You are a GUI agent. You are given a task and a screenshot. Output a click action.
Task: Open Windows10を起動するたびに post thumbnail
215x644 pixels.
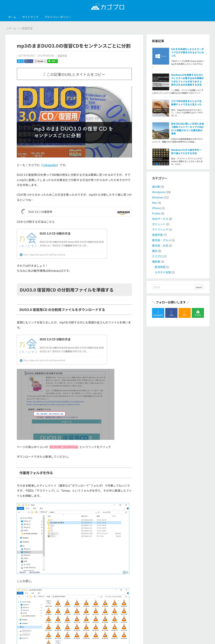pyautogui.click(x=161, y=82)
